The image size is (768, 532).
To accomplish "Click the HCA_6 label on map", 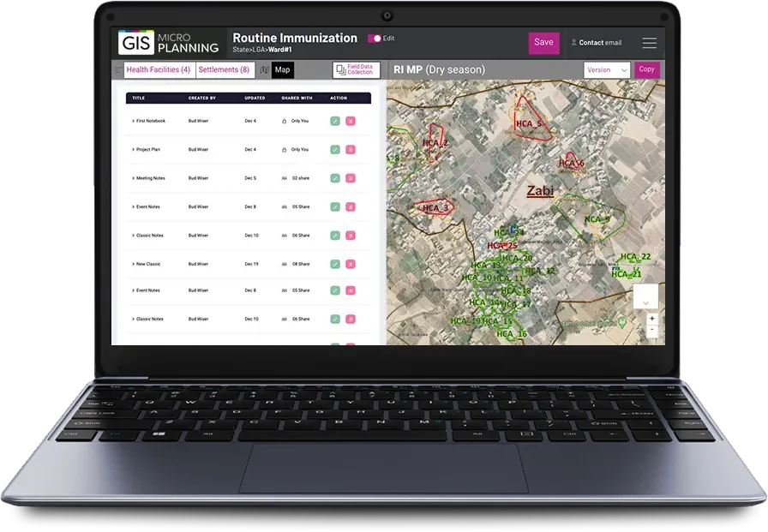I will (572, 163).
